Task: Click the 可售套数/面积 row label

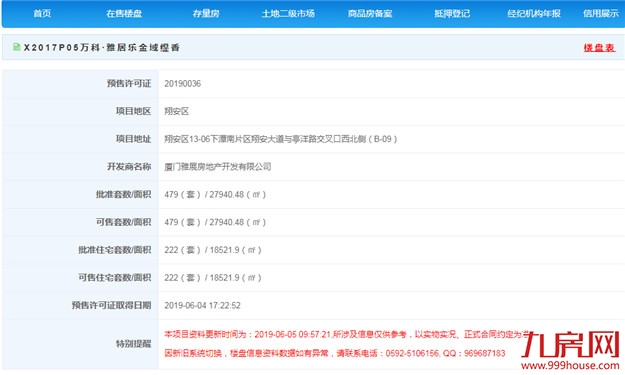Action: click(124, 222)
